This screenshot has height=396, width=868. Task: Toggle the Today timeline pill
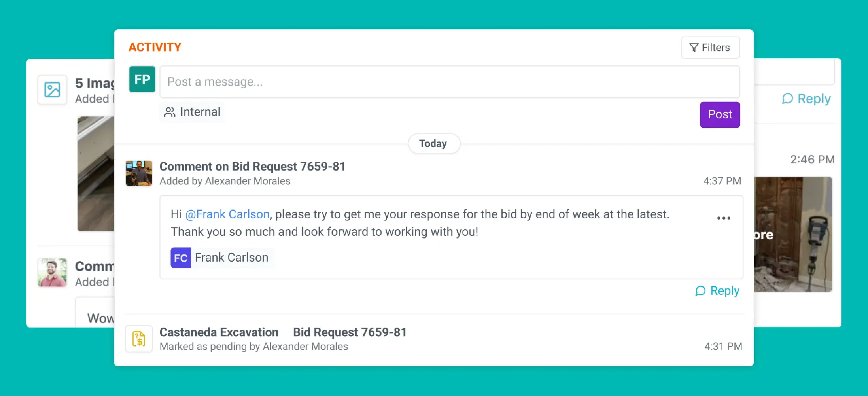[x=434, y=143]
